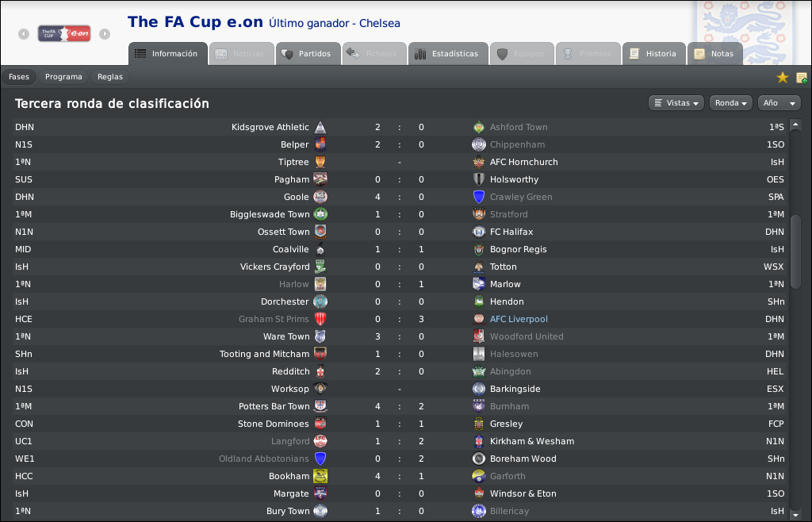Click the FA Cup e.on logo
Screen dimensions: 812x522
(x=64, y=33)
